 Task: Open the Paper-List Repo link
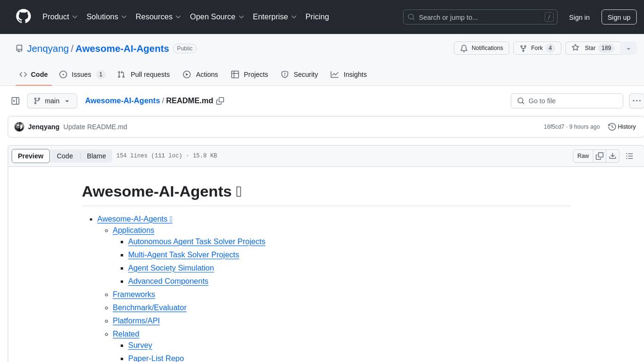pos(156,358)
